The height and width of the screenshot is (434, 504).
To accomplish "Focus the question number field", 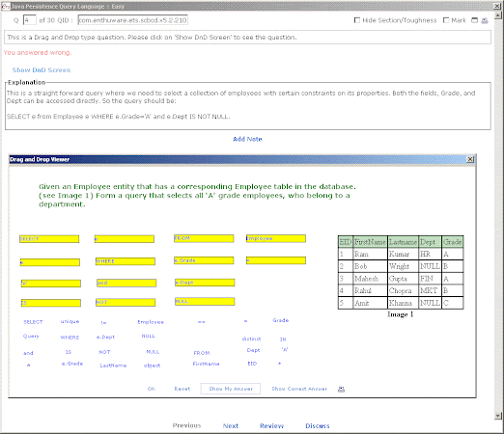I will pos(29,20).
